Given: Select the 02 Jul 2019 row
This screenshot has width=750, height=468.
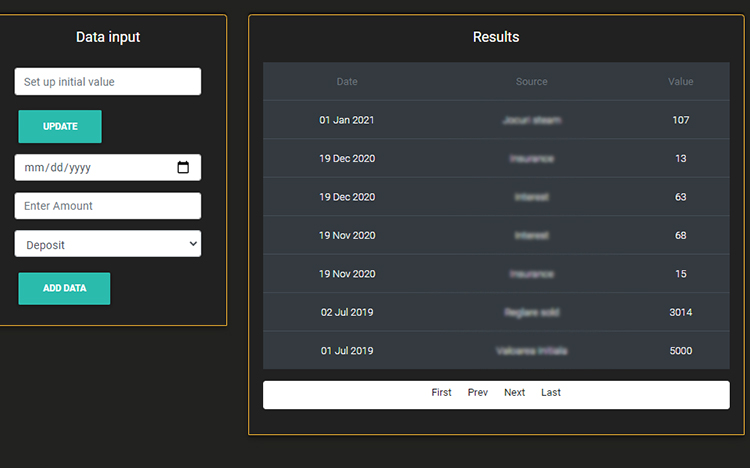Looking at the screenshot, I should coord(496,312).
